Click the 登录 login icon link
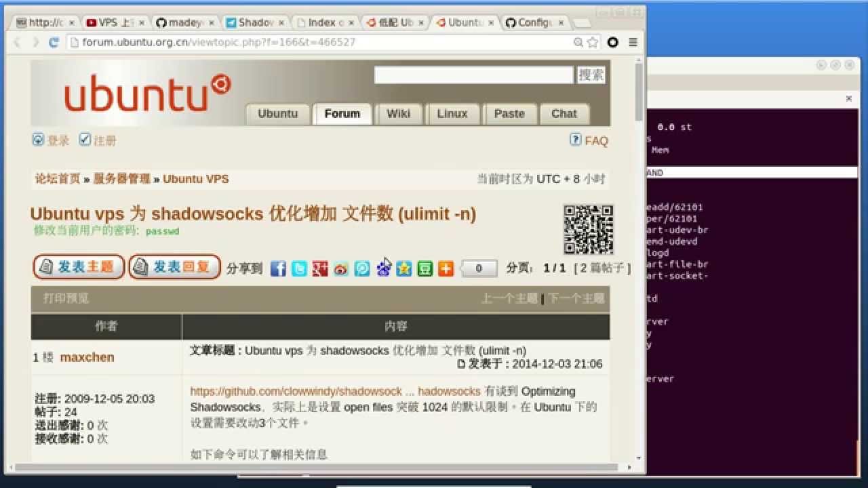 [x=39, y=140]
